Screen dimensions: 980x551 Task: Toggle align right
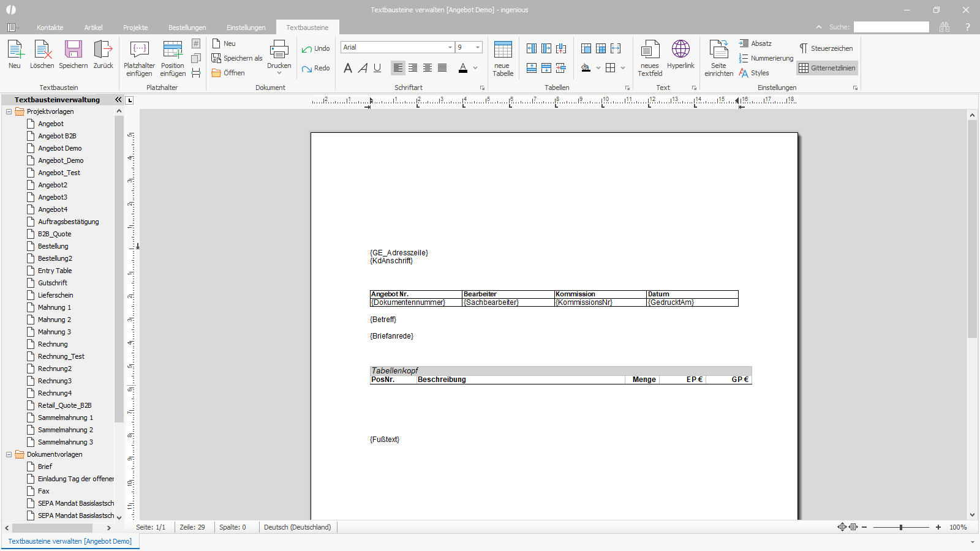[413, 68]
